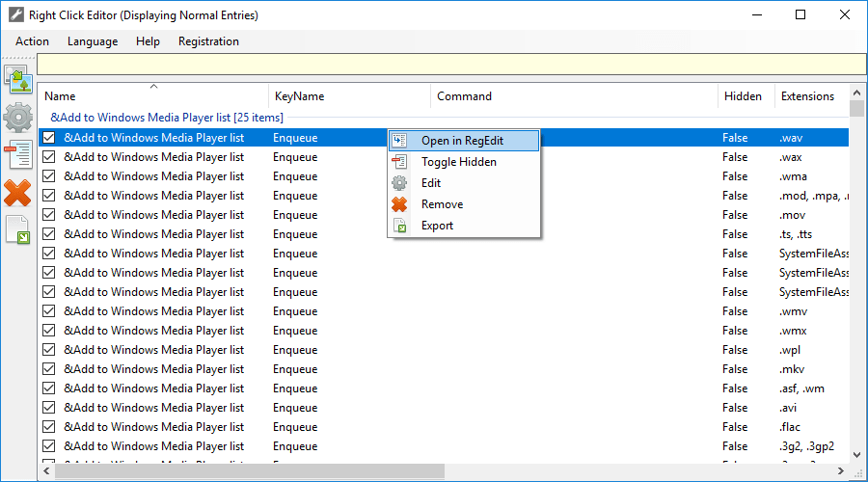Viewport: 868px width, 482px height.
Task: Toggle the checkbox for the .wmx row
Action: (49, 331)
